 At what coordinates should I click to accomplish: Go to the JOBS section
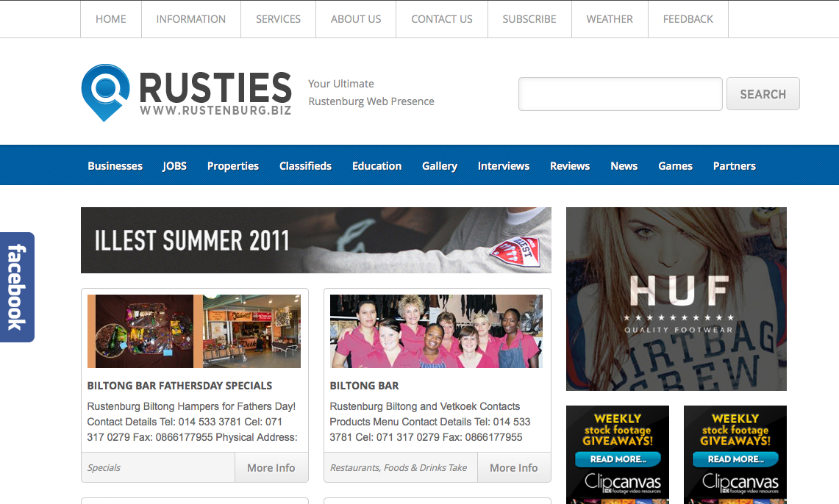tap(175, 166)
